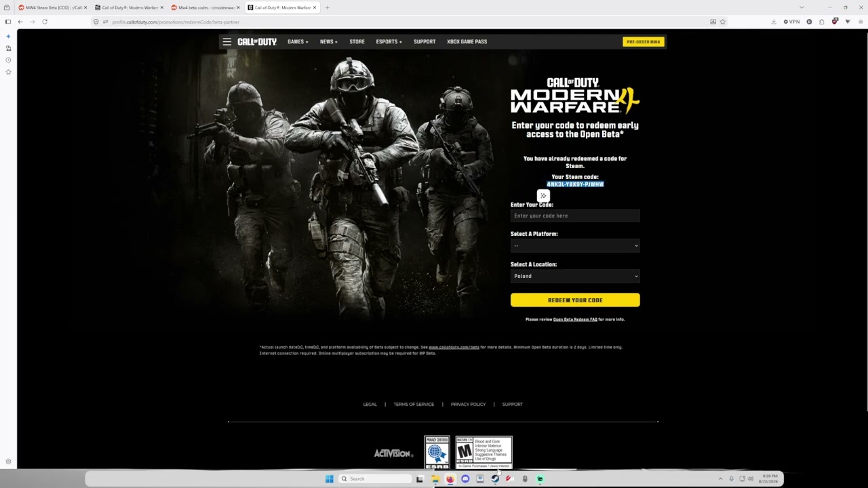Expand the Select A Platform dropdown
868x488 pixels.
(575, 245)
